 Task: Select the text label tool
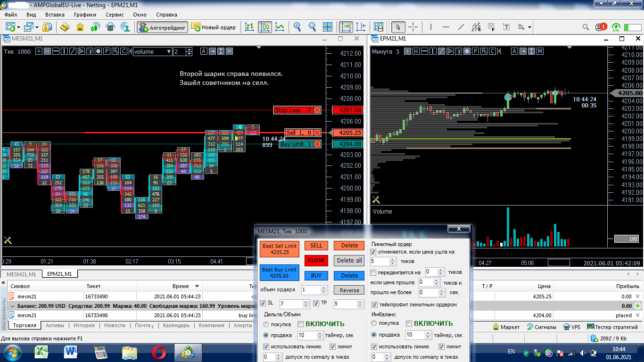point(506,27)
